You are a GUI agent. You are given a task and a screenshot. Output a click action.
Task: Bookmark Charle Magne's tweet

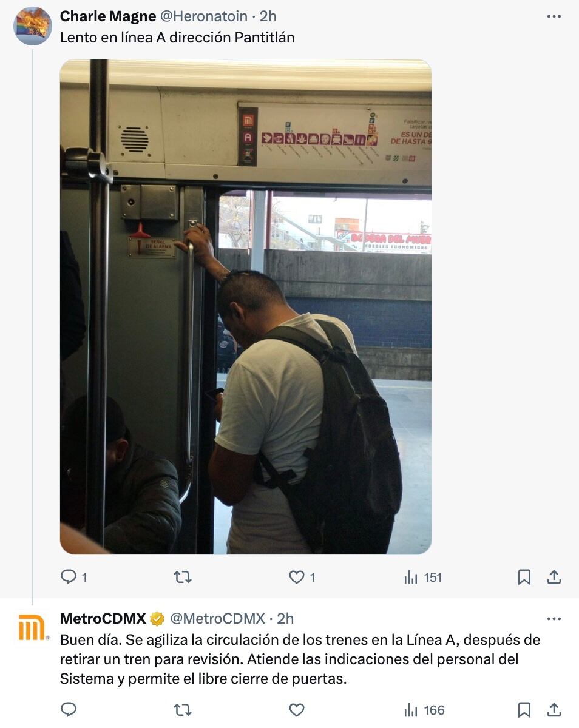[x=524, y=578]
